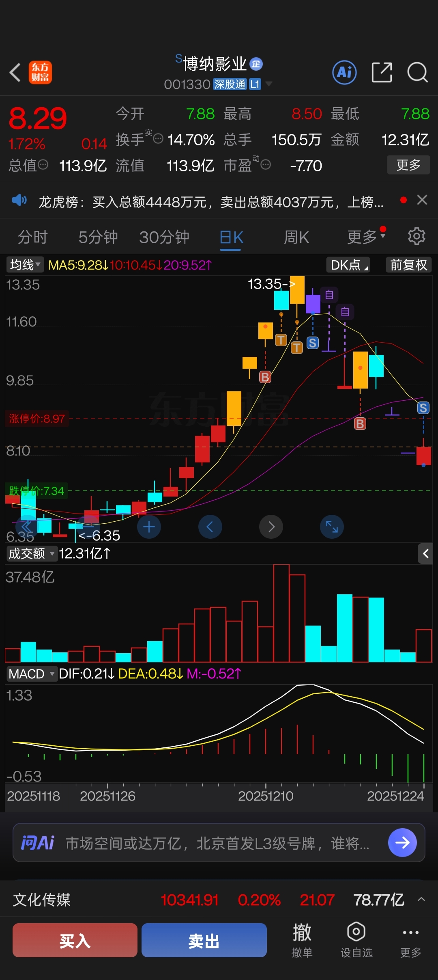
Task: Tap the red 买入 buy button
Action: click(x=75, y=940)
